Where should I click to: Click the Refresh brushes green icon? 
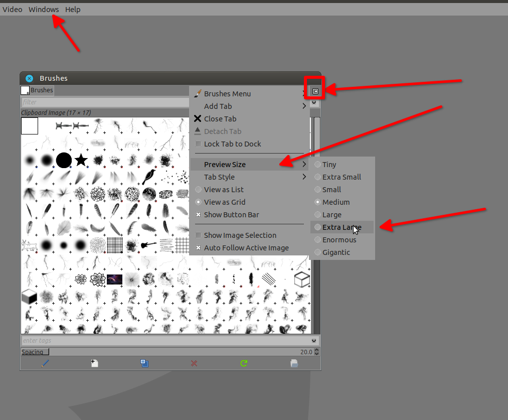coord(244,363)
